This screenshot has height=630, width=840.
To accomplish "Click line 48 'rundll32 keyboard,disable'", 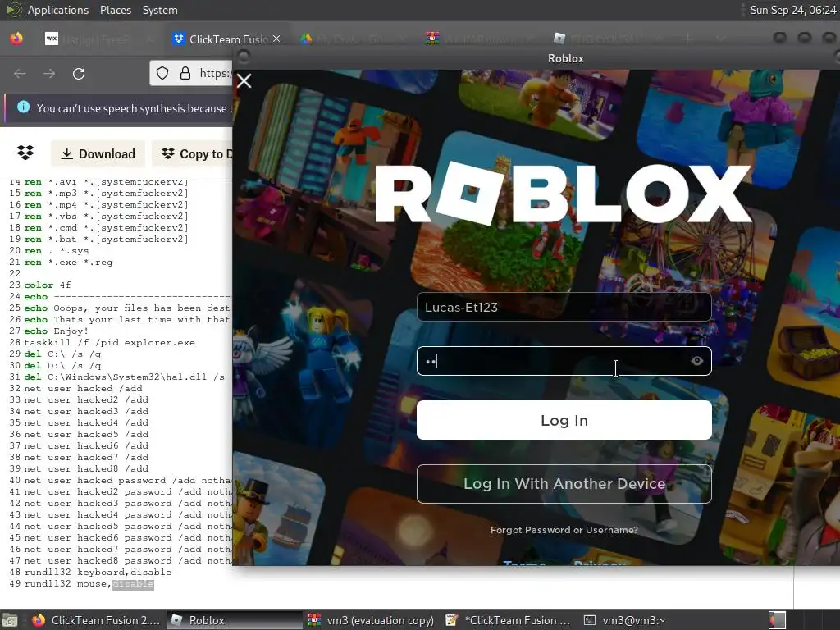I will point(98,572).
